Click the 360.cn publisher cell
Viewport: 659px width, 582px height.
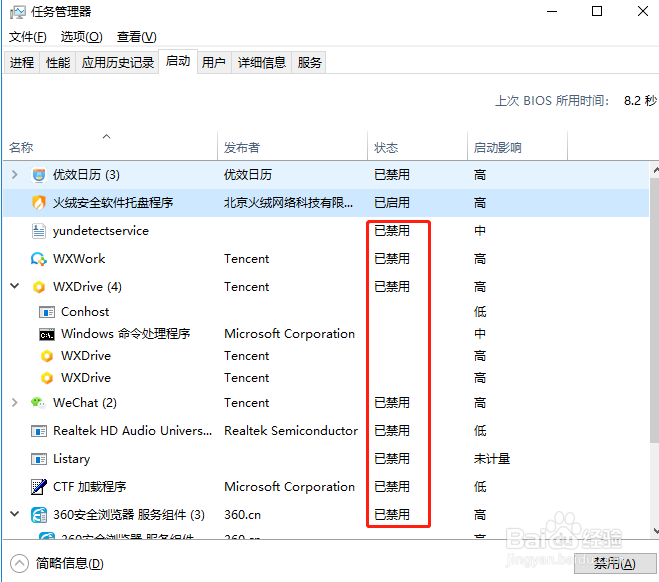coord(243,515)
